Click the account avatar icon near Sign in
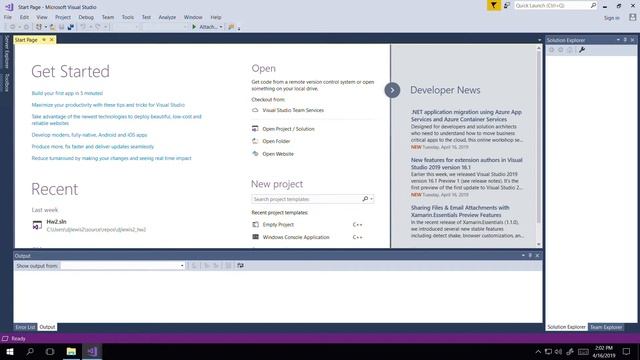The height and width of the screenshot is (360, 640). coord(632,17)
